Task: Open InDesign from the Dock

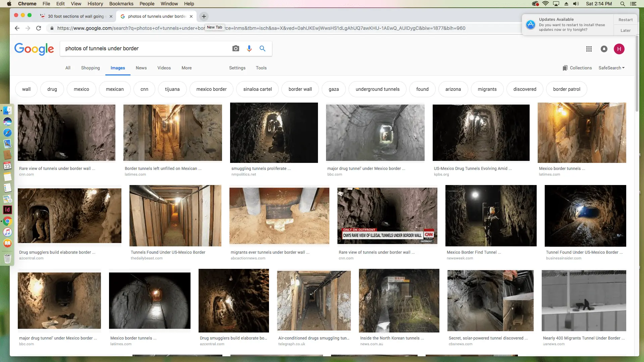Action: tap(8, 210)
